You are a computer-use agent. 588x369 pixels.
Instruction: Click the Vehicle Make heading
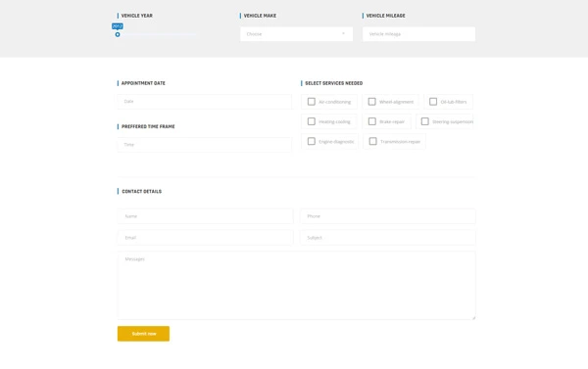tap(260, 16)
